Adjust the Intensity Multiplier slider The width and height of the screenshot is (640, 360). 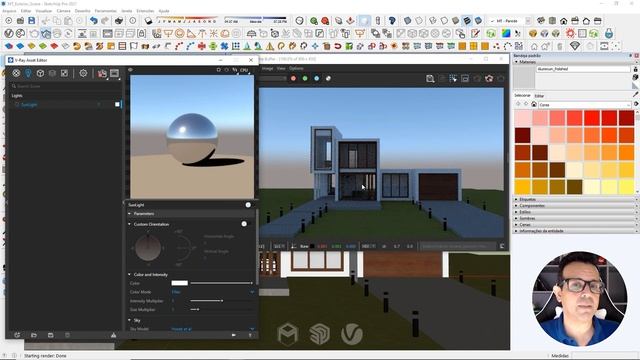coord(222,301)
